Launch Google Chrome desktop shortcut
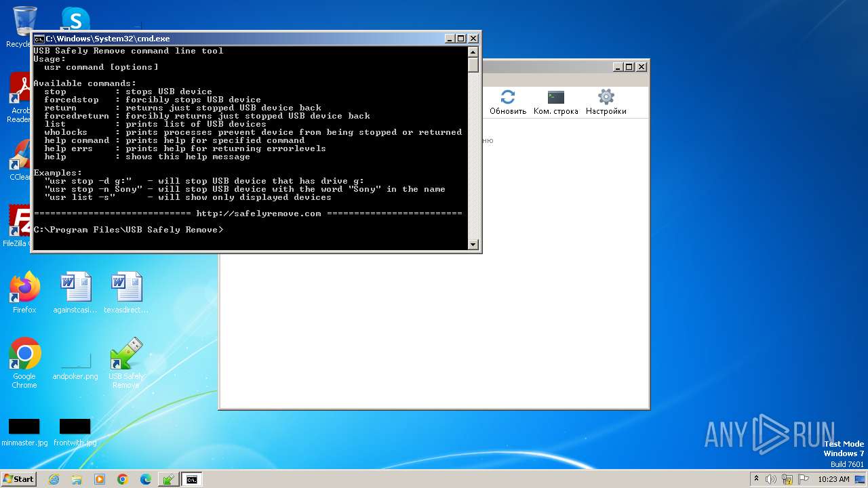 point(24,363)
